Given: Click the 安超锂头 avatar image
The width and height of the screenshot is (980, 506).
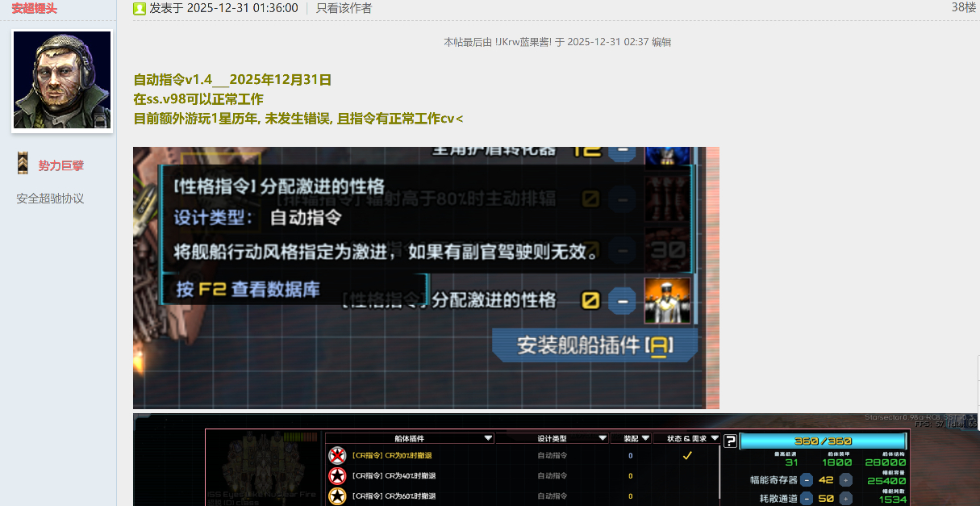Looking at the screenshot, I should 62,81.
